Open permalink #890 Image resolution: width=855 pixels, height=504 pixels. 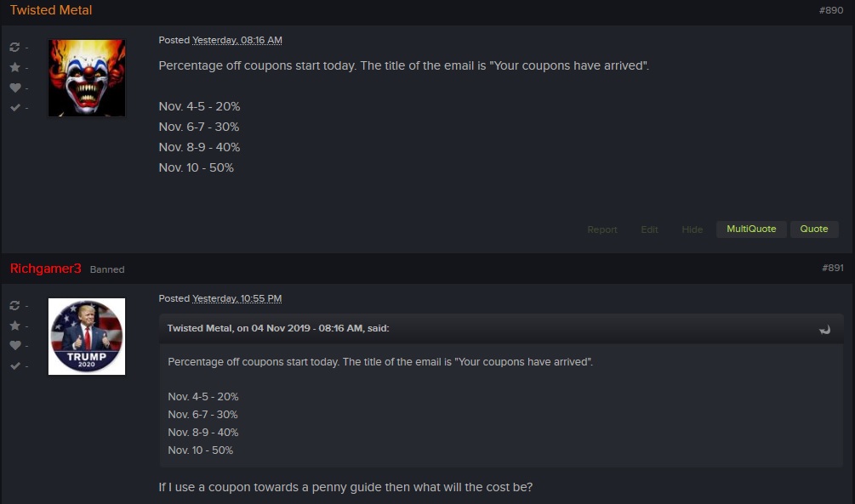831,10
